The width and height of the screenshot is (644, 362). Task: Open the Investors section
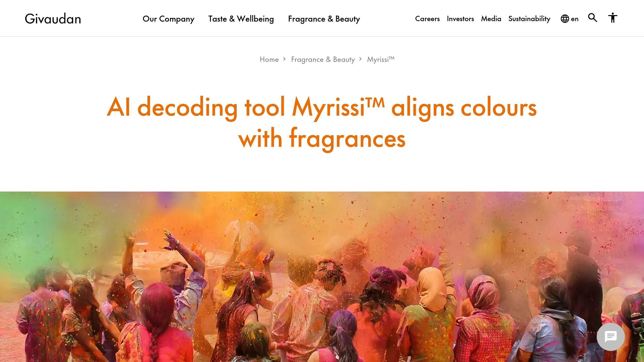click(x=460, y=19)
